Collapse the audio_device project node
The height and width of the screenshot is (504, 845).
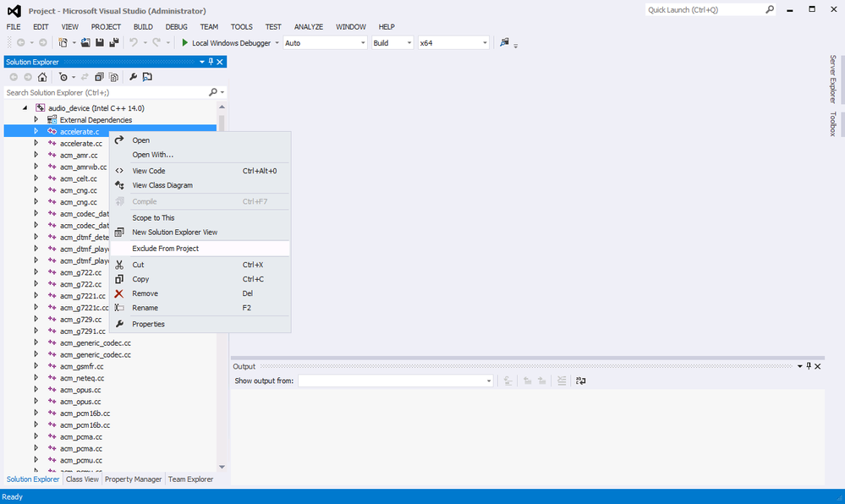(x=25, y=107)
